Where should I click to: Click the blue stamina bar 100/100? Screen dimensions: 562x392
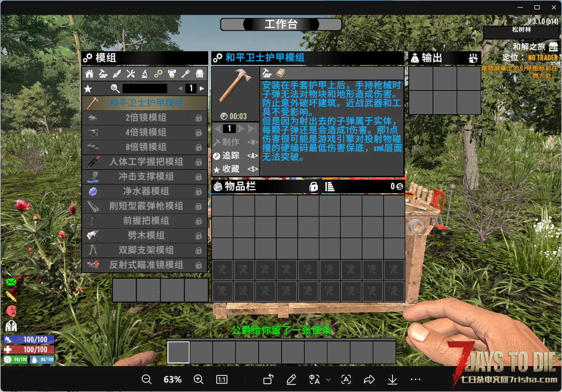click(x=29, y=339)
